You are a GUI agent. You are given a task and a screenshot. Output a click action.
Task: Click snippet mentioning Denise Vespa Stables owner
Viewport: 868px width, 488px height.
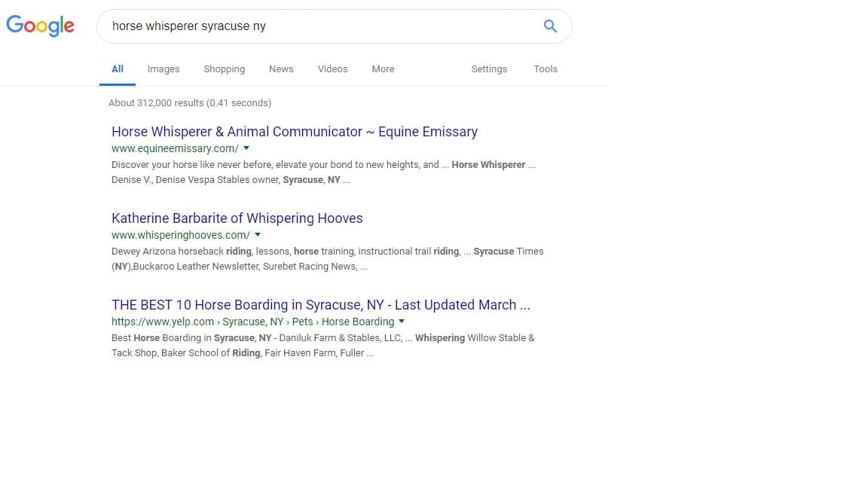point(323,172)
